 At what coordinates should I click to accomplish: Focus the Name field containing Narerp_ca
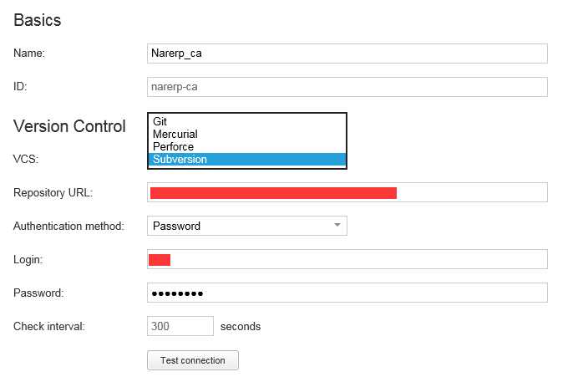(347, 53)
